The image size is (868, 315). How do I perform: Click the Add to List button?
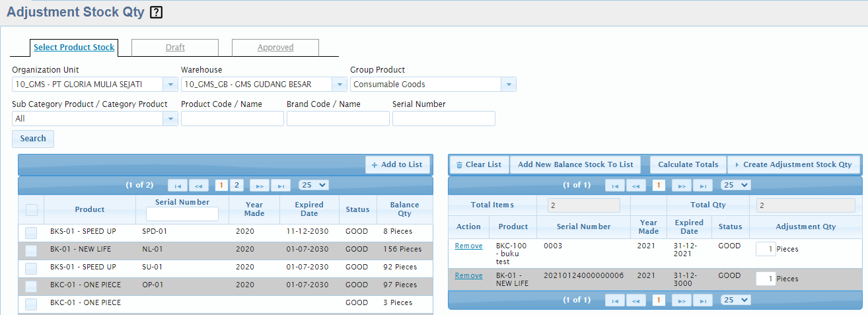[398, 165]
